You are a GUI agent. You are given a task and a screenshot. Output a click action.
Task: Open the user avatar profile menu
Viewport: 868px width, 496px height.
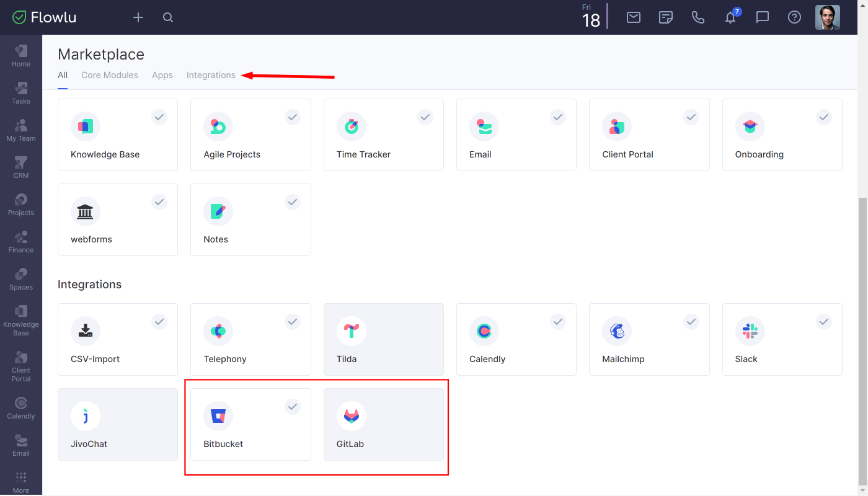pos(828,17)
